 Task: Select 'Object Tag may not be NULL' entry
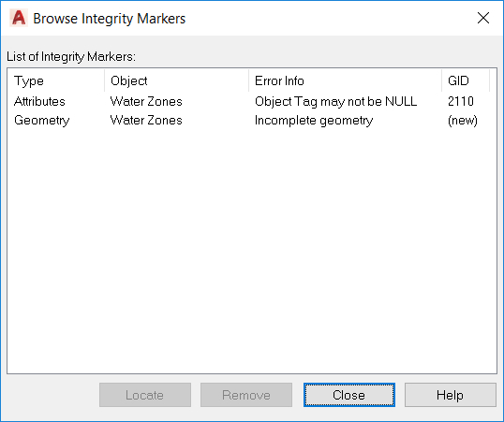(x=336, y=101)
